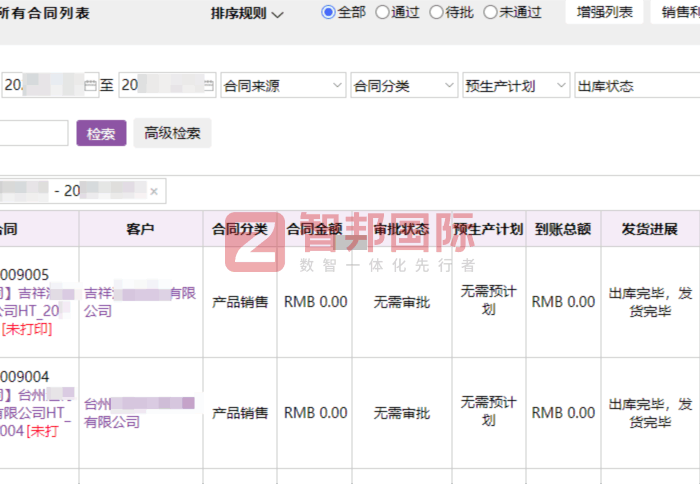Click the 发货进展 column header

649,229
